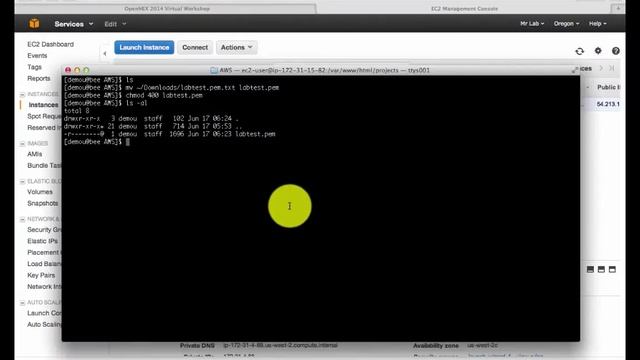
Task: Select the medium details pane layout icon
Action: [601, 269]
